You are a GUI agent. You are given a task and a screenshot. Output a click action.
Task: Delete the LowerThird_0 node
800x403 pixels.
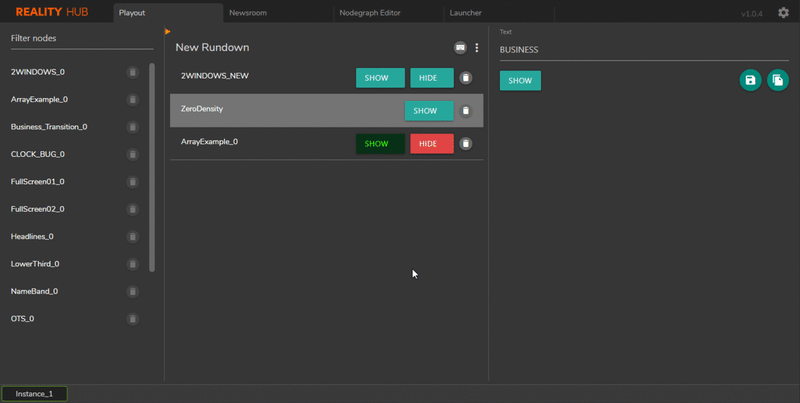coord(133,264)
